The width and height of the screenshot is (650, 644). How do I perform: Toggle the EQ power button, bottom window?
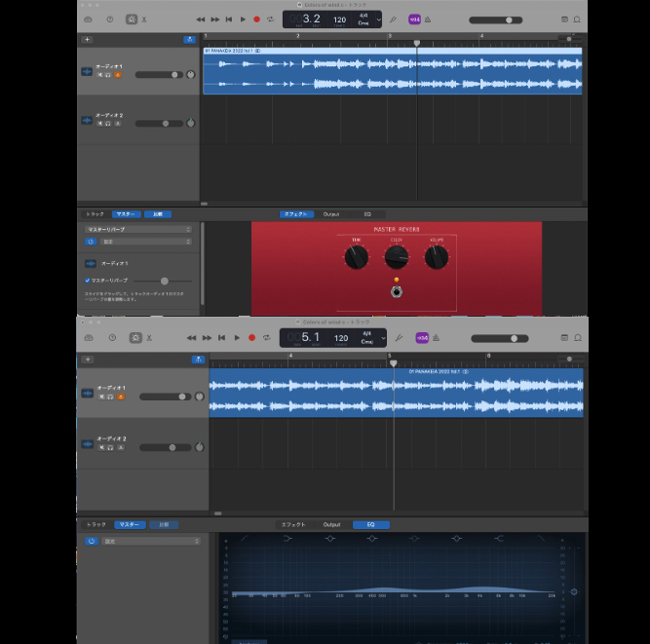point(92,542)
